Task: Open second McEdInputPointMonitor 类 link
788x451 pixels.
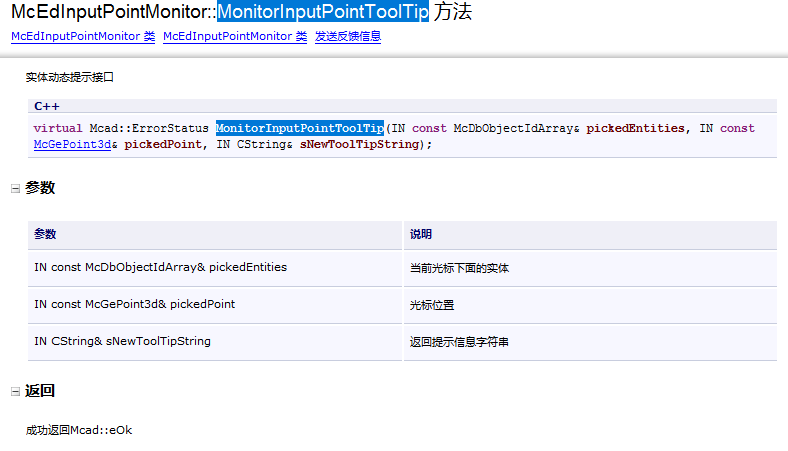Action: click(x=235, y=36)
